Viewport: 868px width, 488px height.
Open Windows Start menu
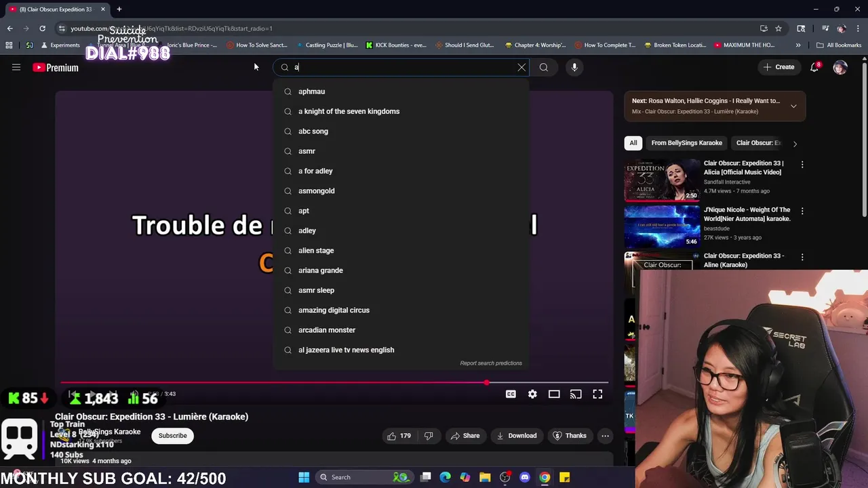tap(304, 477)
